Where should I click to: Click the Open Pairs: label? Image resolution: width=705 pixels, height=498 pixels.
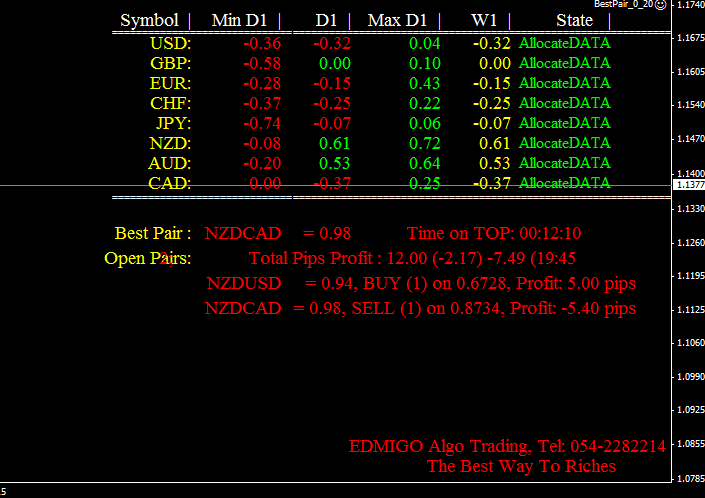click(147, 258)
